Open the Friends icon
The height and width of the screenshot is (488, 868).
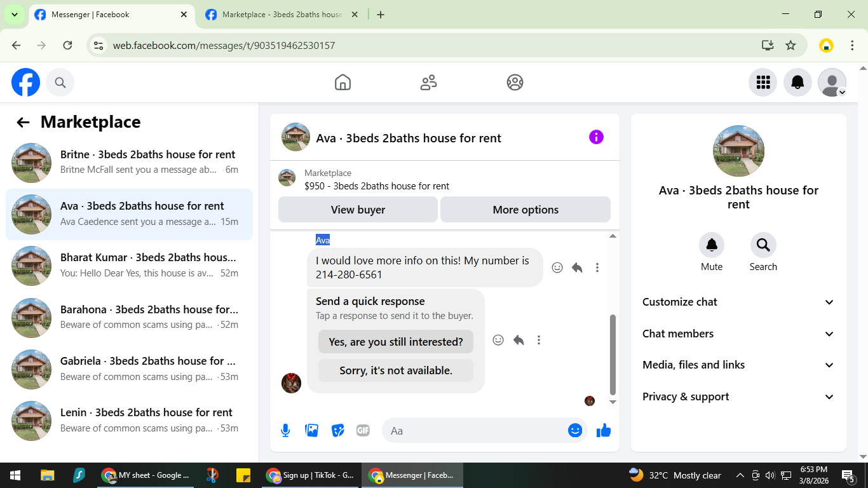(429, 82)
